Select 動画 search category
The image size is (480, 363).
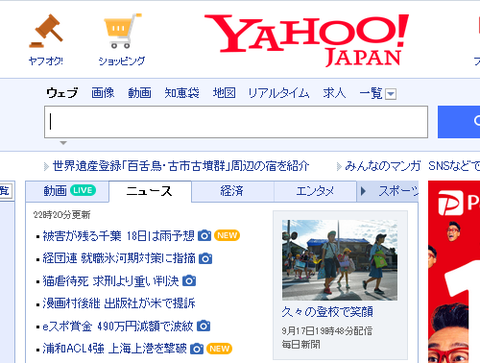pyautogui.click(x=140, y=93)
